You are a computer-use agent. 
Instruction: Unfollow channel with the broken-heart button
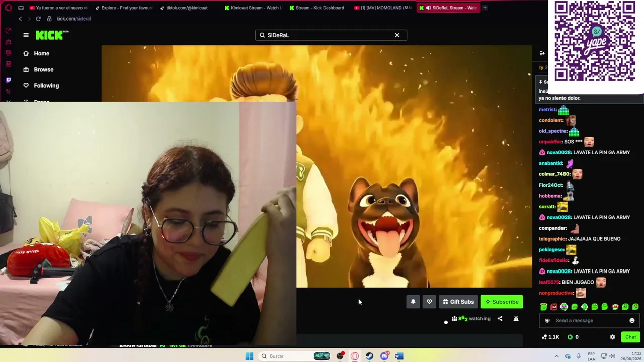pyautogui.click(x=429, y=302)
